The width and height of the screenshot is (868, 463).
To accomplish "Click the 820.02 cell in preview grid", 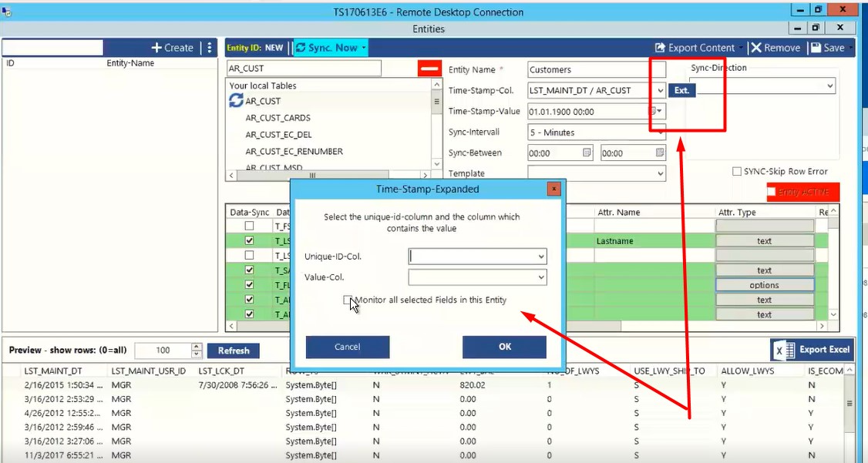I will coord(473,384).
